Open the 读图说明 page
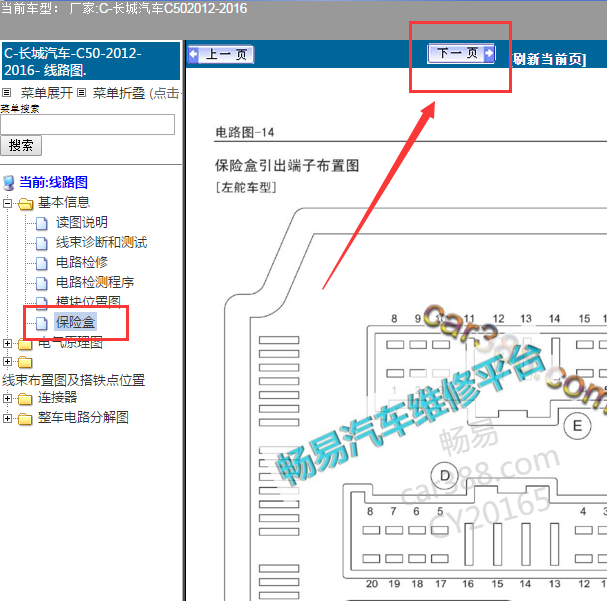This screenshot has width=607, height=601. click(82, 222)
